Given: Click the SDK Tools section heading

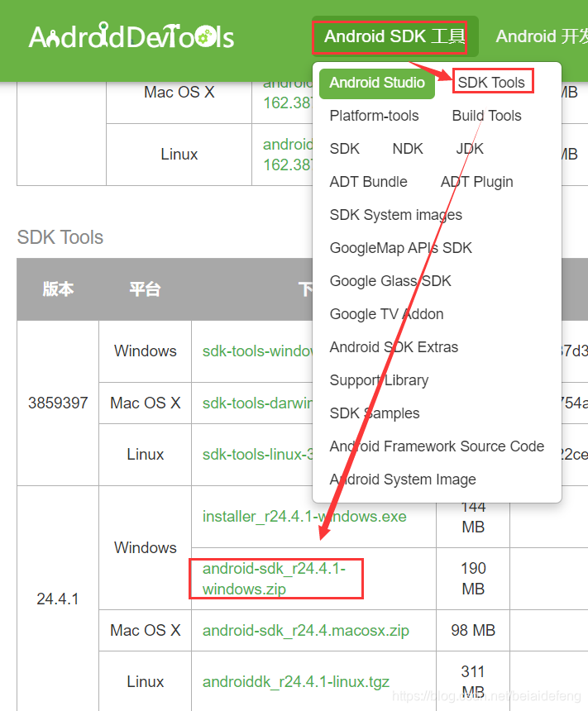Looking at the screenshot, I should (x=60, y=237).
